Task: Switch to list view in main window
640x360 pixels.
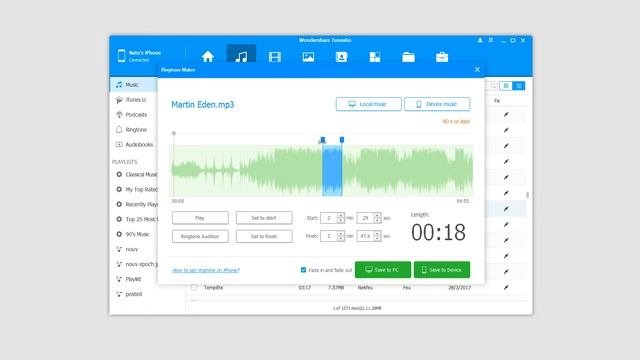Action: pyautogui.click(x=519, y=86)
